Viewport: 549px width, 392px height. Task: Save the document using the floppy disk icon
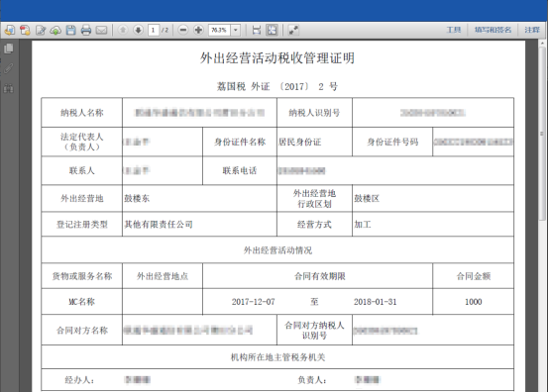(x=71, y=30)
